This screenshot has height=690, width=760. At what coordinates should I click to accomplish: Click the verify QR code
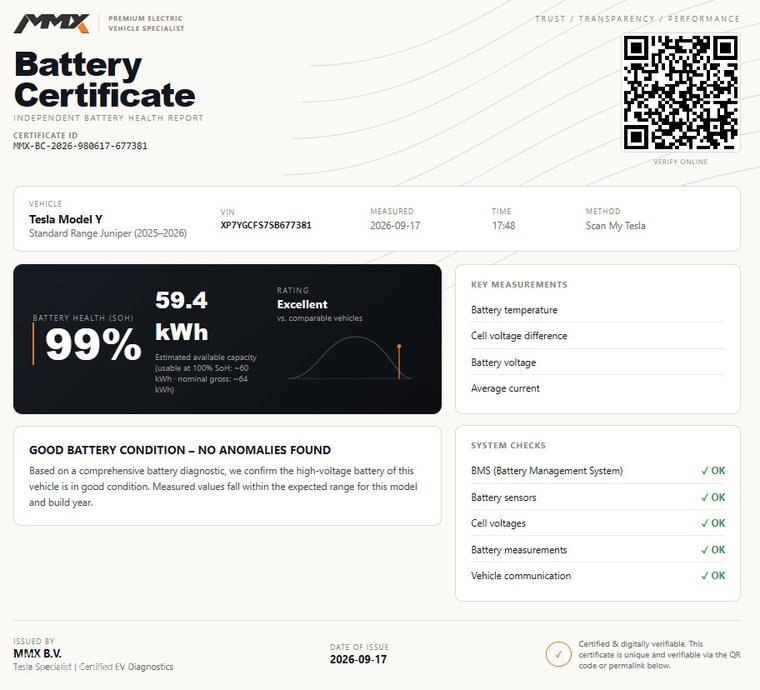pos(681,92)
